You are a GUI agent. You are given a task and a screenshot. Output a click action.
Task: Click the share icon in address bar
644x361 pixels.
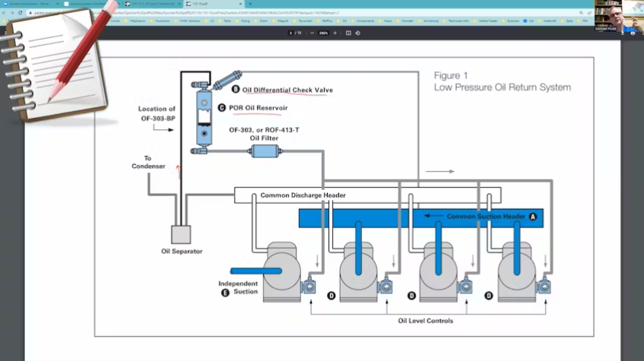pyautogui.click(x=589, y=13)
